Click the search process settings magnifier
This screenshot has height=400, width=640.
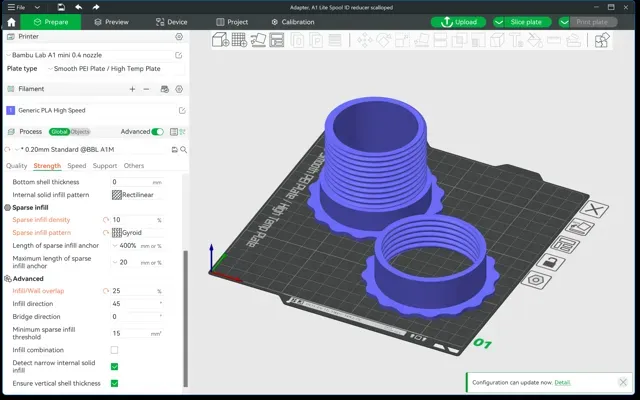pos(184,150)
